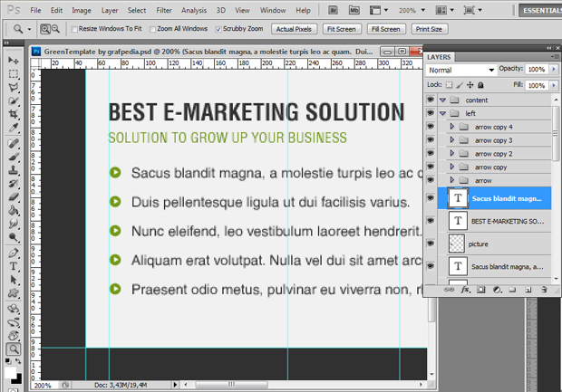The image size is (562, 392).
Task: Hide the arrow copy 3 group
Action: coord(431,140)
